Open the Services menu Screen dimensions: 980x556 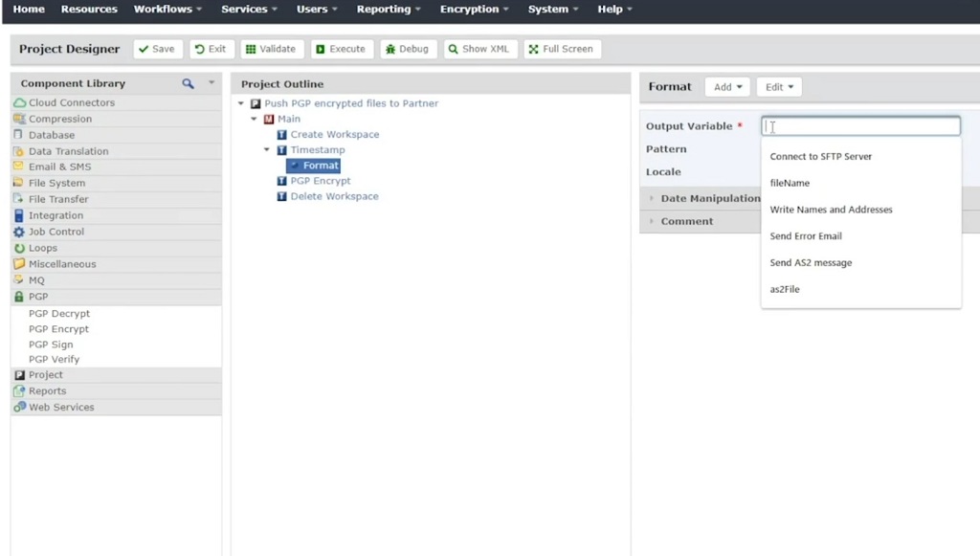point(249,10)
